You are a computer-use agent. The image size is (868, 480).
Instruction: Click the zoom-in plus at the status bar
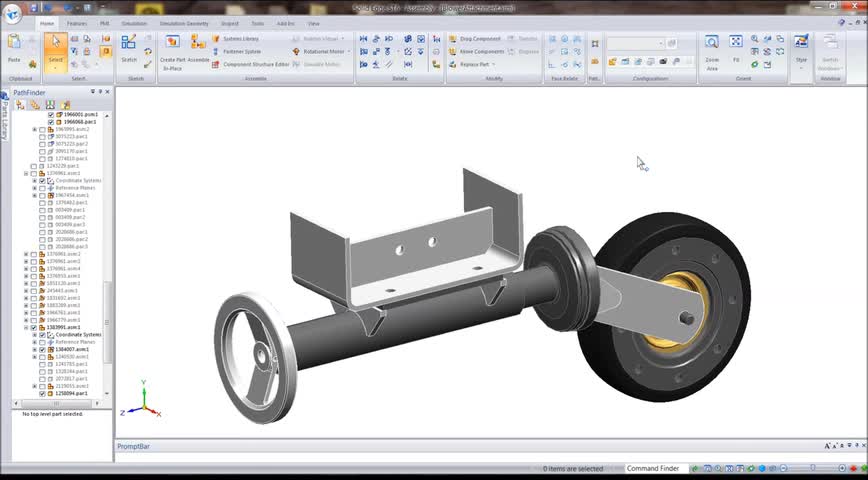coord(842,468)
